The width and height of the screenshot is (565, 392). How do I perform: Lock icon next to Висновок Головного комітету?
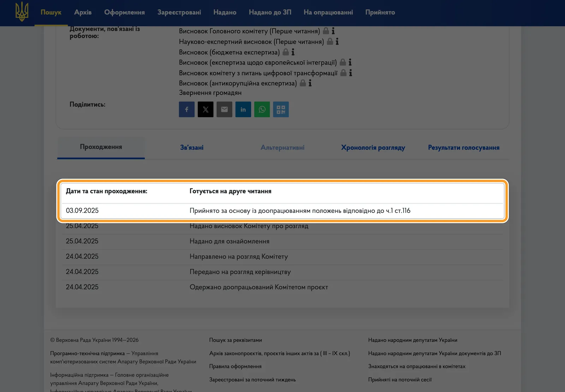326,31
